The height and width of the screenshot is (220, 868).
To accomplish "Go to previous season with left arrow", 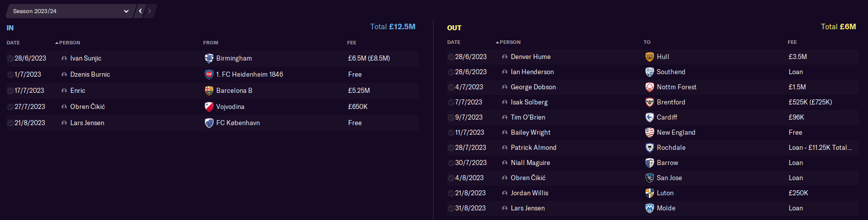I will (x=140, y=11).
